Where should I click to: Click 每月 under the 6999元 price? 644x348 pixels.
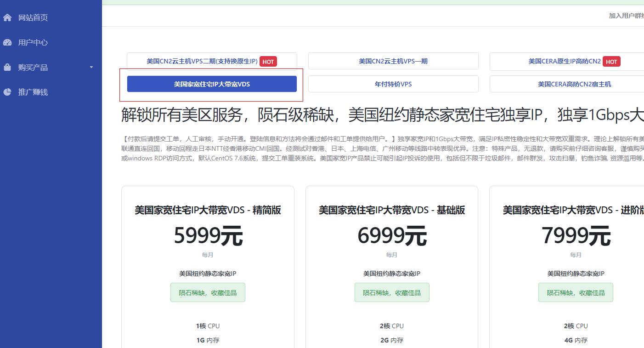coord(392,255)
